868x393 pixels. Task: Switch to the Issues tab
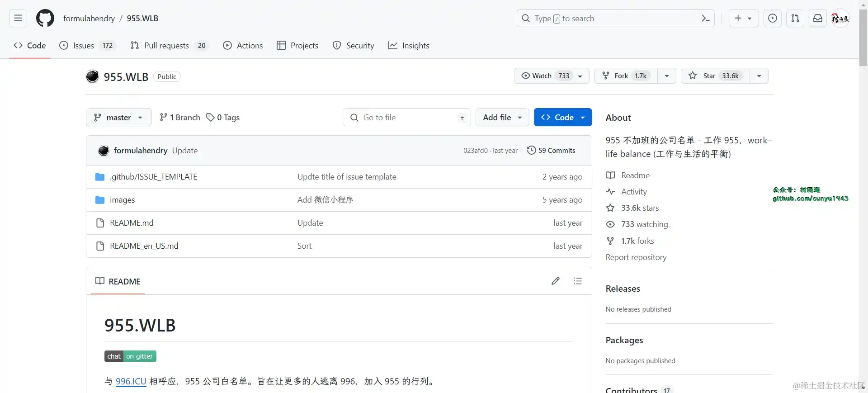[x=88, y=45]
